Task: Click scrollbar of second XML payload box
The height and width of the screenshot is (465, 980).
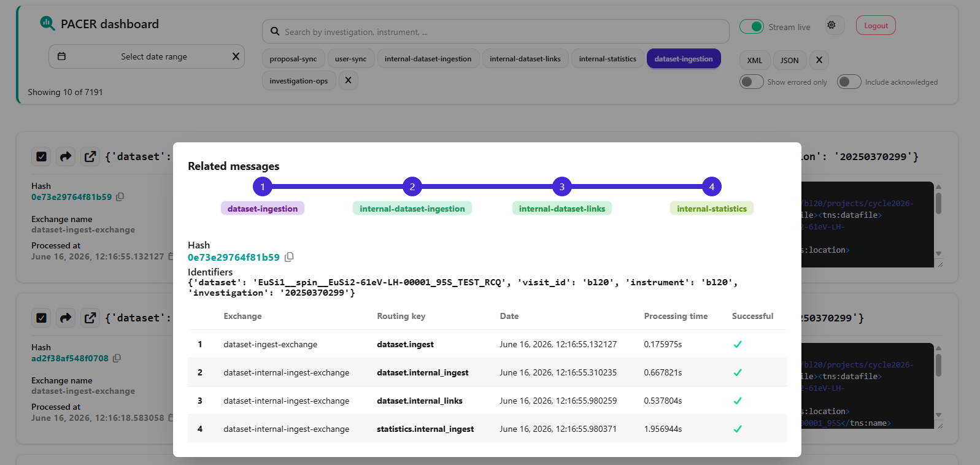Action: 938,365
